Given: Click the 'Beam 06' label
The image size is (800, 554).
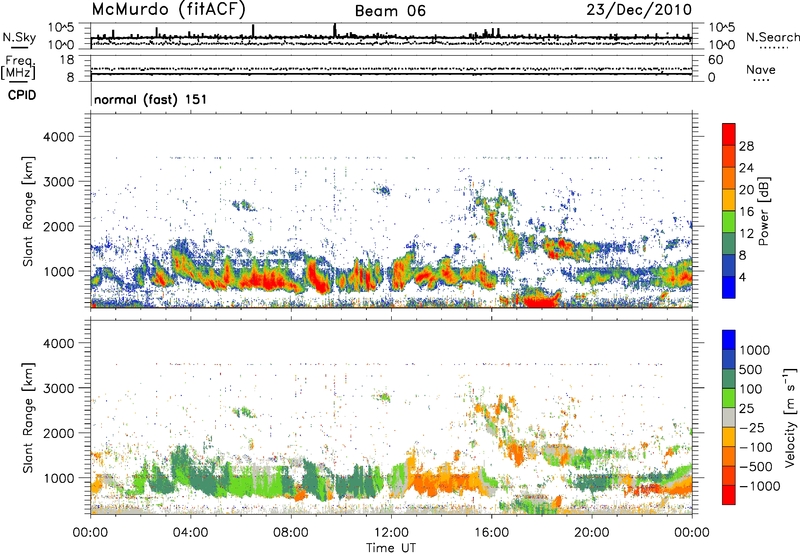Looking at the screenshot, I should click(x=390, y=11).
